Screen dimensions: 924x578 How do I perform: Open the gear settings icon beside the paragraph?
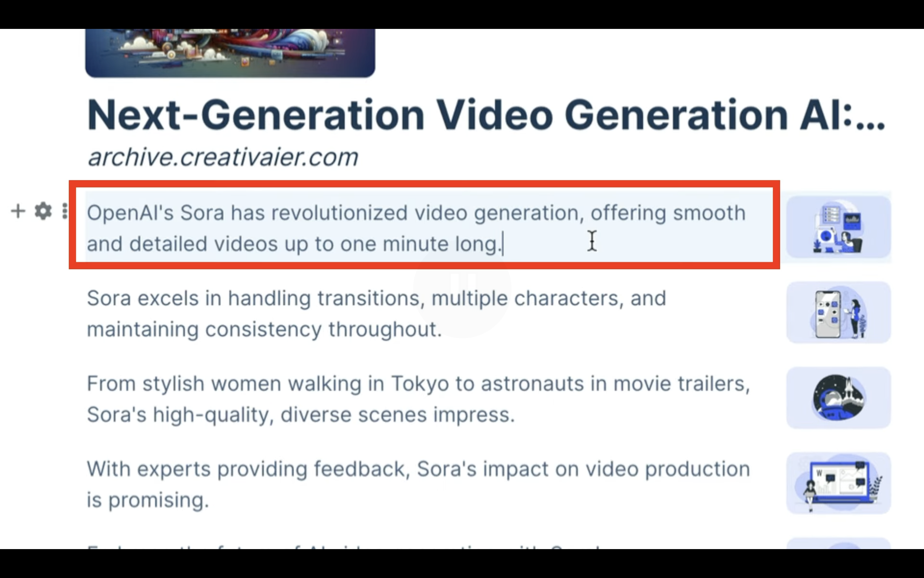coord(43,211)
